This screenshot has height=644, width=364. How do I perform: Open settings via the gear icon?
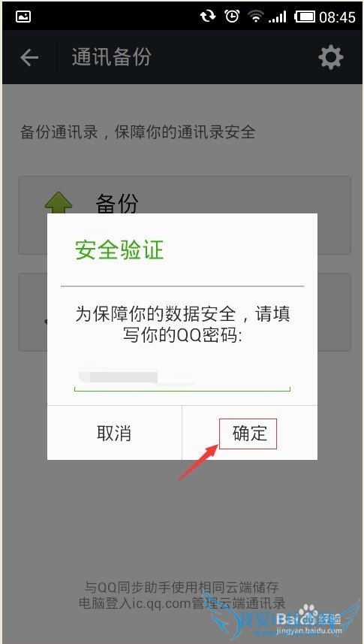tap(331, 57)
